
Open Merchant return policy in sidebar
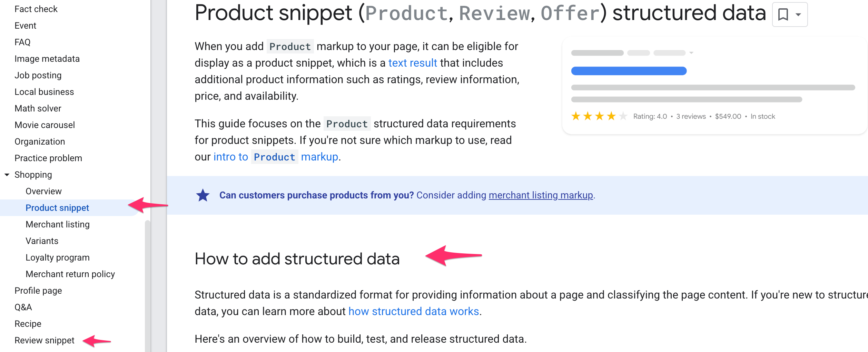(70, 274)
